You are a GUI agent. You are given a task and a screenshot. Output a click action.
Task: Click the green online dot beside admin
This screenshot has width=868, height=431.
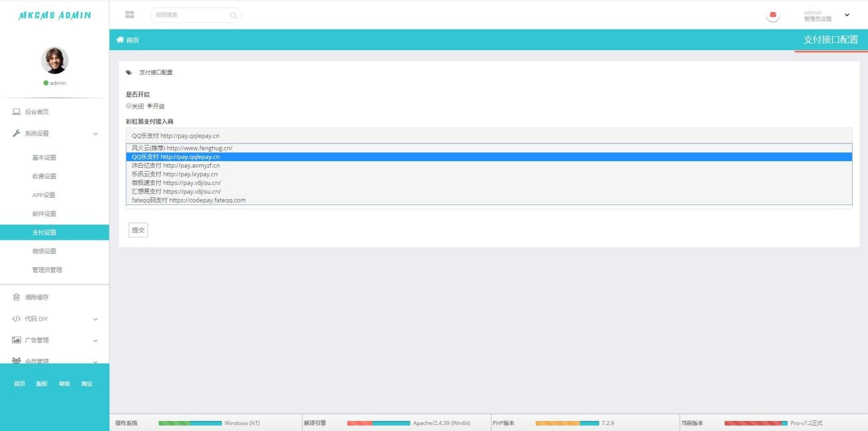pos(46,83)
